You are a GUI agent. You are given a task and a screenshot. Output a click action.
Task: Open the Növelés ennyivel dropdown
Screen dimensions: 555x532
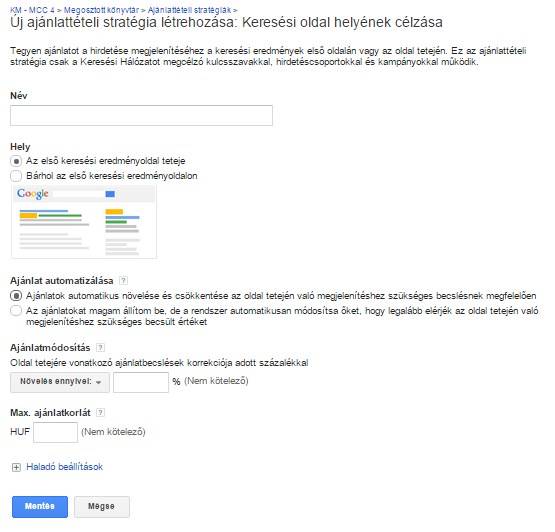60,382
